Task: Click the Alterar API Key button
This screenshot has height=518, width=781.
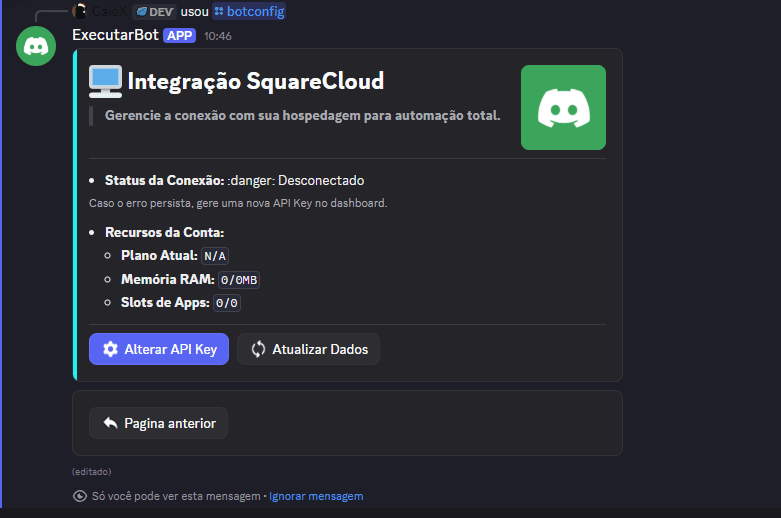Action: click(159, 349)
